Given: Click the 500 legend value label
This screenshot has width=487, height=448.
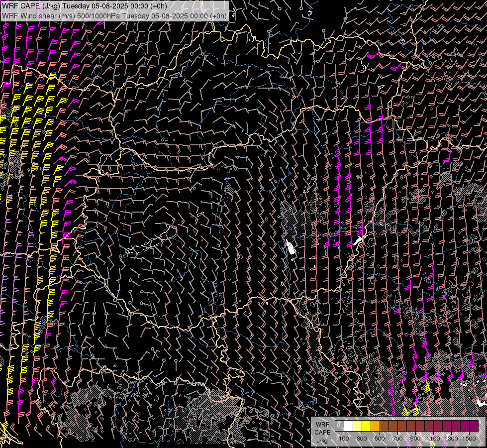Looking at the screenshot, I should pyautogui.click(x=380, y=439).
